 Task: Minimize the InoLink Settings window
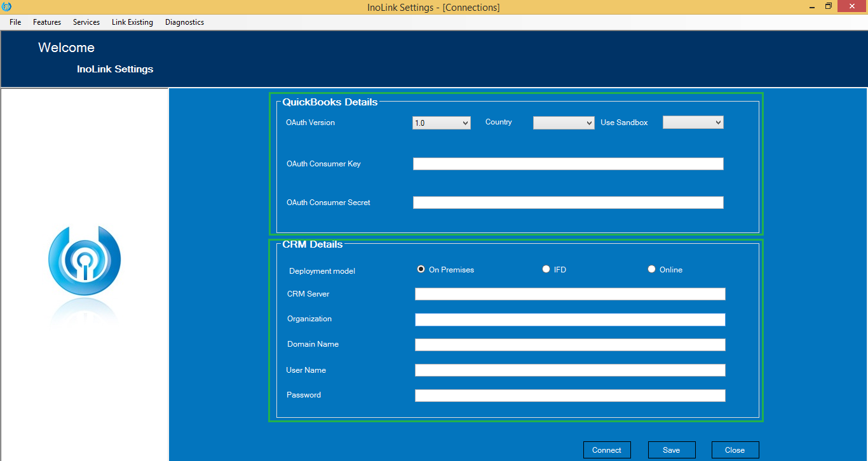[x=812, y=6]
